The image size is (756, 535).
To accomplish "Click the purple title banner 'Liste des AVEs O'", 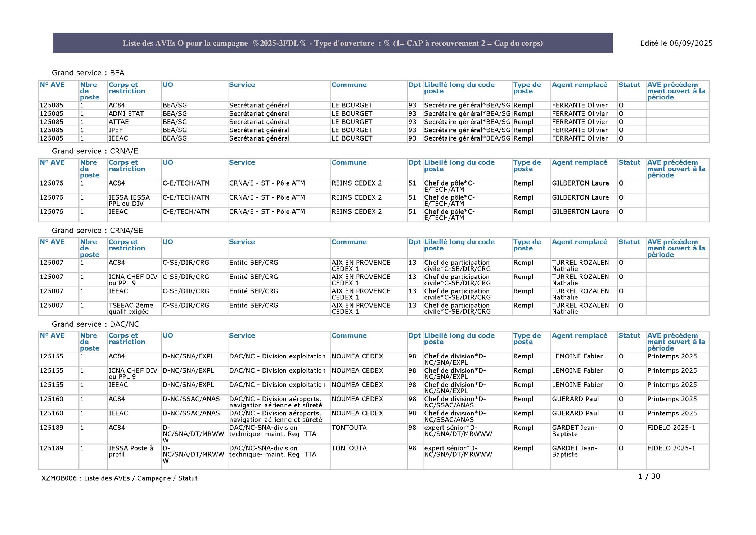I will pyautogui.click(x=333, y=43).
